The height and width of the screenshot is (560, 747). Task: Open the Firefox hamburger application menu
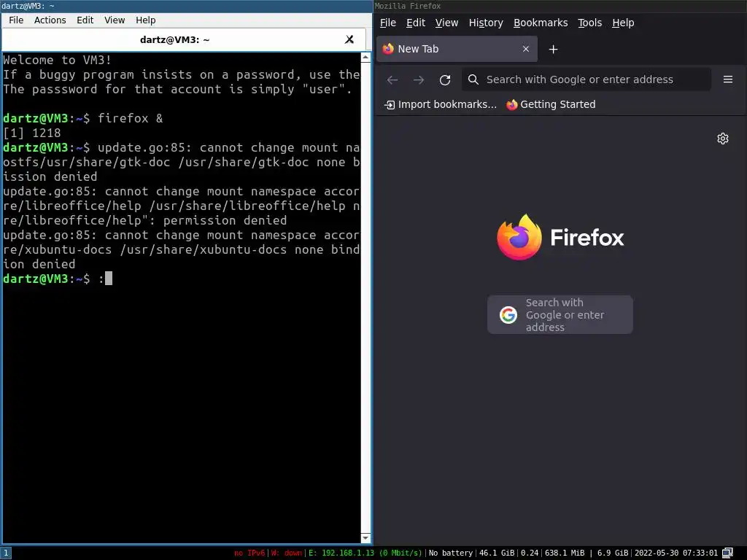pyautogui.click(x=727, y=79)
